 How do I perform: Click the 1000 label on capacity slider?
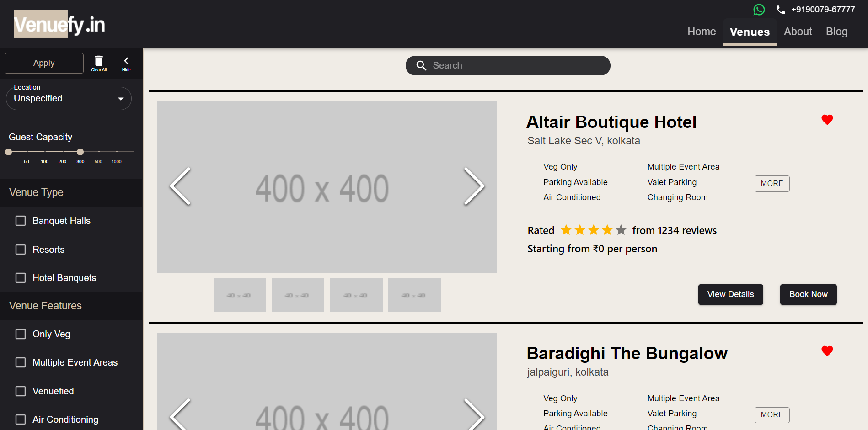[x=117, y=162]
